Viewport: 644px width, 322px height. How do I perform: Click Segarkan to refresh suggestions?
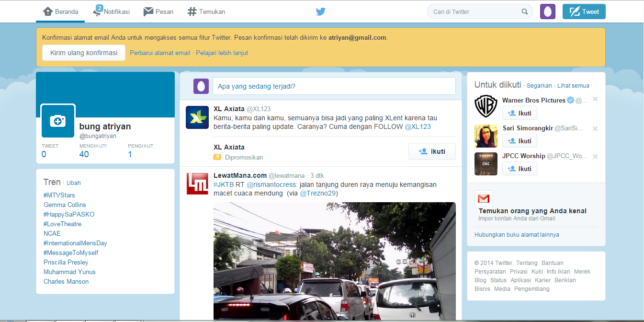click(x=539, y=86)
